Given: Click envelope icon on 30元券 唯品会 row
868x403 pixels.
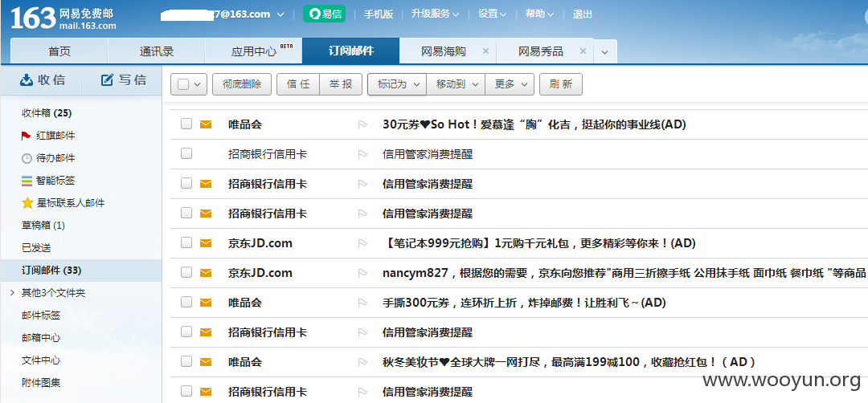Looking at the screenshot, I should (x=206, y=124).
